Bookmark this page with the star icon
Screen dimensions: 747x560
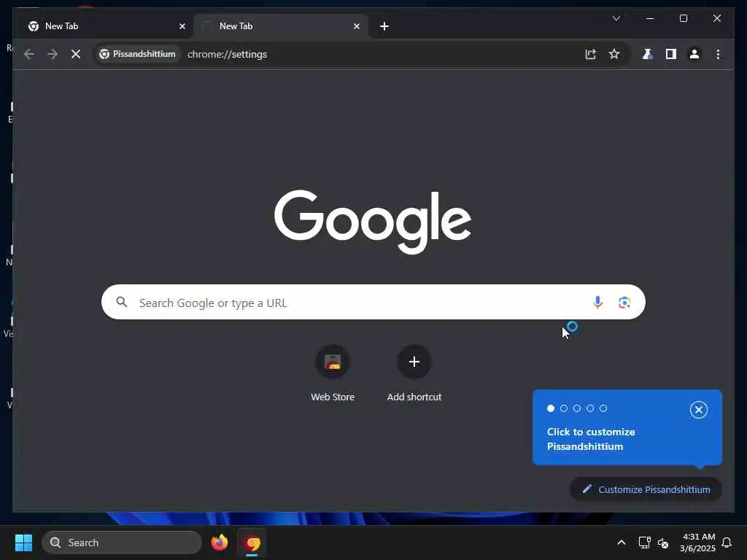pos(614,54)
